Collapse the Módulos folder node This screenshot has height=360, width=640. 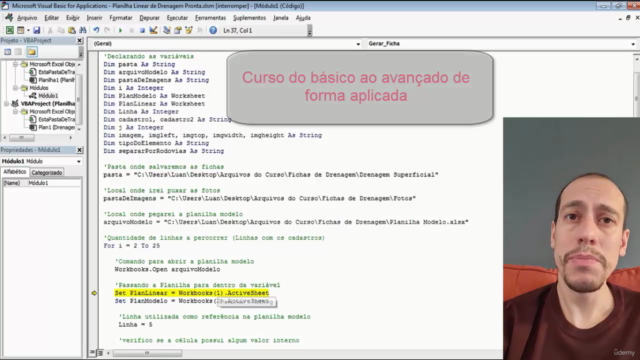[x=16, y=88]
